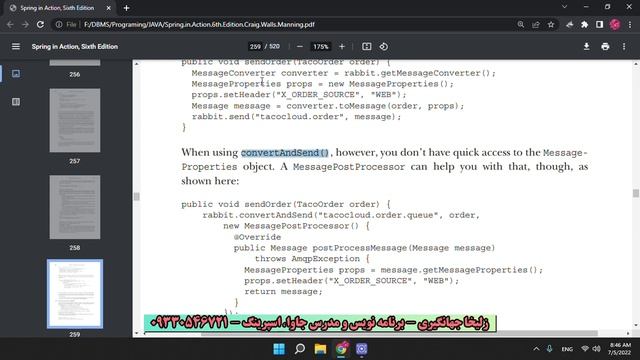
Task: Click the microphone tray icon
Action: (x=550, y=349)
